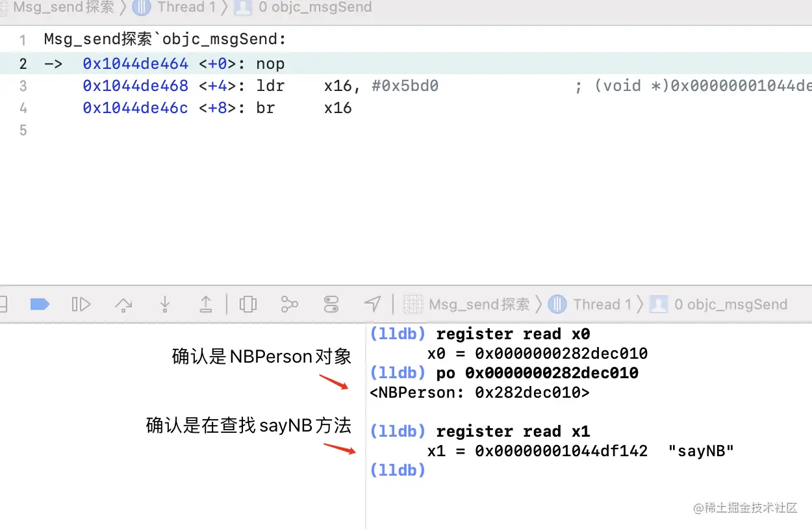The width and height of the screenshot is (812, 529).
Task: Click the Step Out debug icon
Action: [205, 303]
